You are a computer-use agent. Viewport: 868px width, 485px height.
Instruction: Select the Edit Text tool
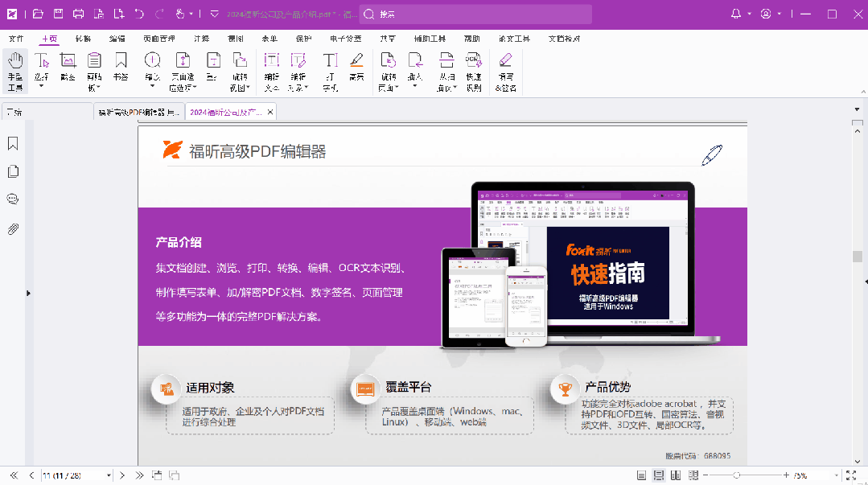[271, 72]
